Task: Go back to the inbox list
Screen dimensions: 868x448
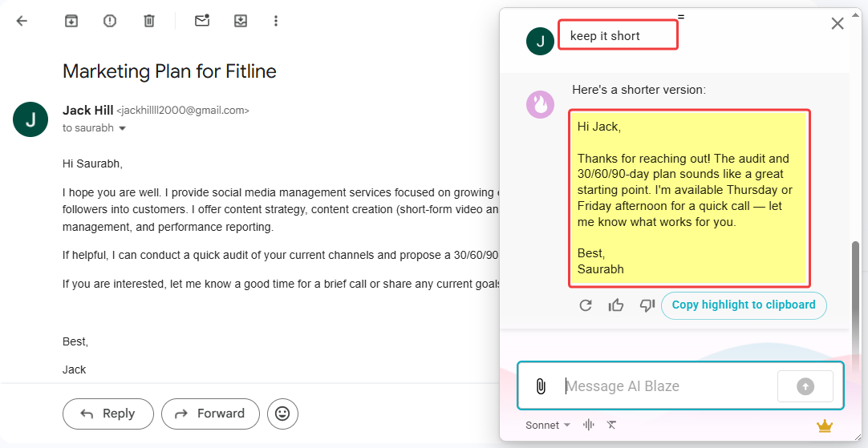Action: tap(22, 22)
